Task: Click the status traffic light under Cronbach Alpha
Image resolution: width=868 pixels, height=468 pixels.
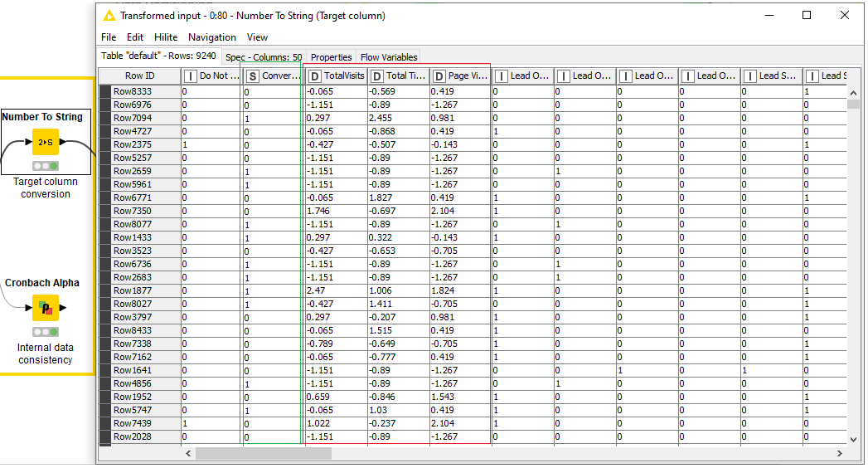Action: pos(46,332)
